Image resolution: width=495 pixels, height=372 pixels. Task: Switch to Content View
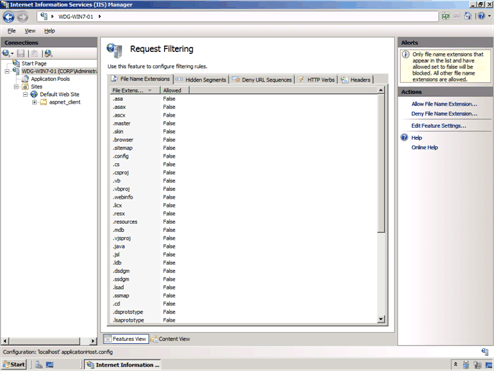170,339
